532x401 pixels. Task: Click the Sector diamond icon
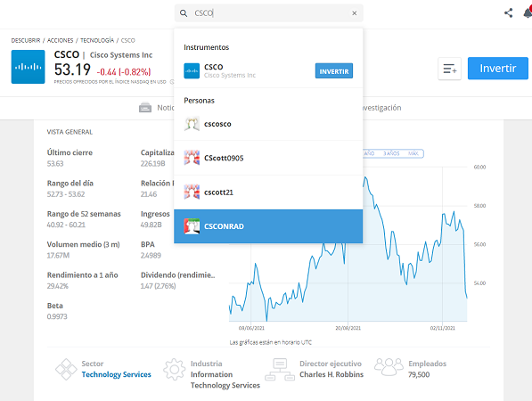(66, 369)
